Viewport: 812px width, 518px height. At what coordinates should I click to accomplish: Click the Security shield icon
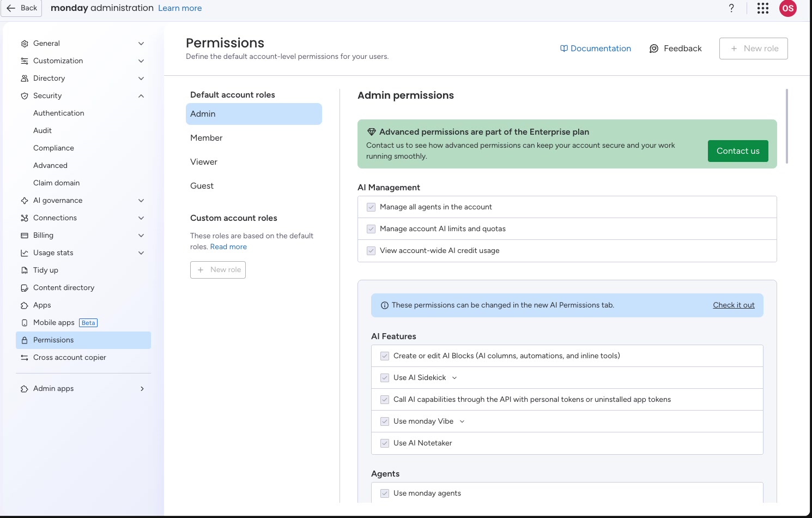click(x=25, y=96)
